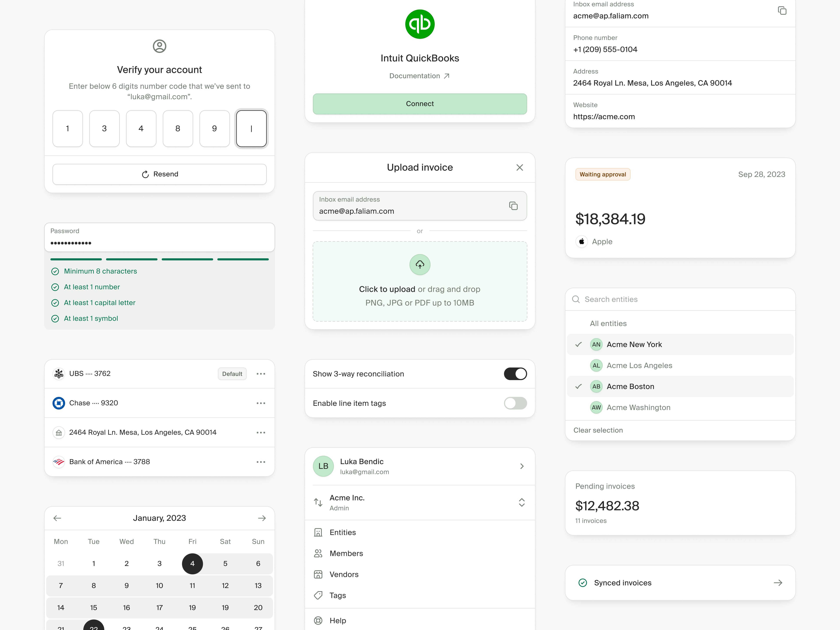Open the Synced invoices arrow

coord(778,583)
